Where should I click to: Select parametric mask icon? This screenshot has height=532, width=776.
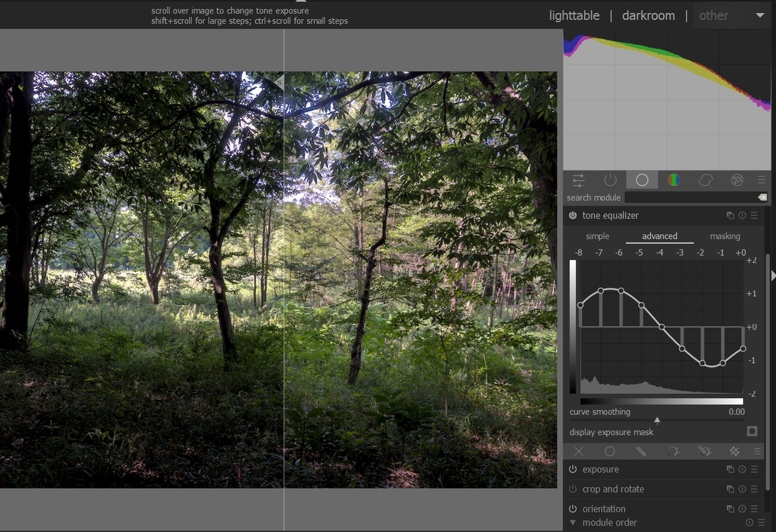pos(673,451)
